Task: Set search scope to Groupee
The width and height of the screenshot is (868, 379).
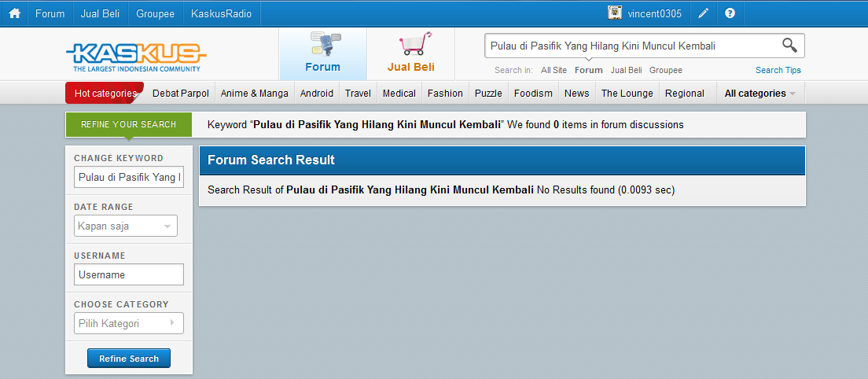Action: click(666, 70)
